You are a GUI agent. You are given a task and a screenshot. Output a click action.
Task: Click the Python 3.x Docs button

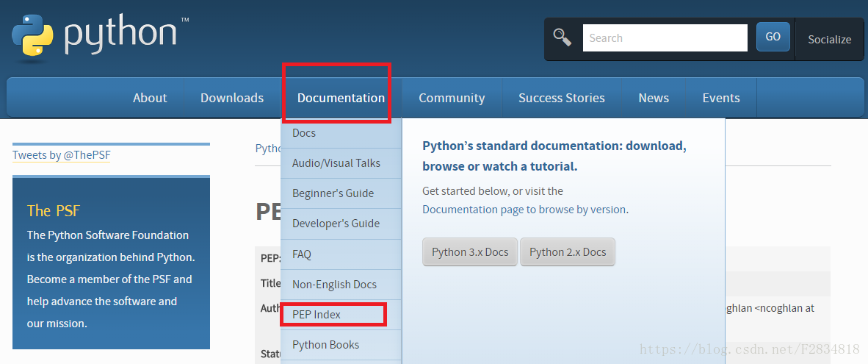click(x=470, y=252)
